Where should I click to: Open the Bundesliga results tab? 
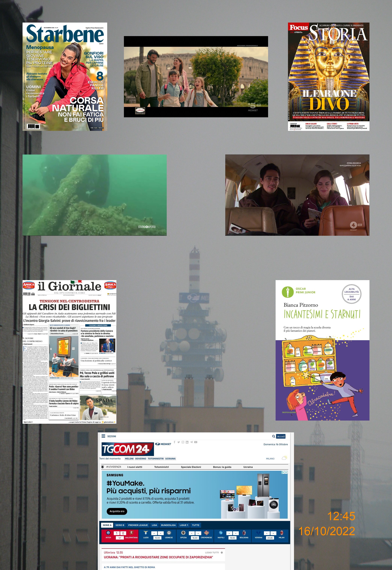coord(168,525)
